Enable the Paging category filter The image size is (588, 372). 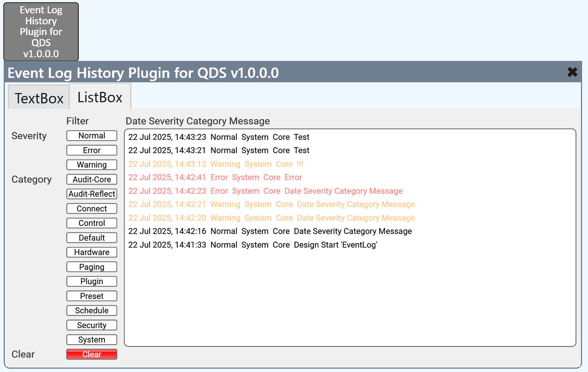pos(92,267)
